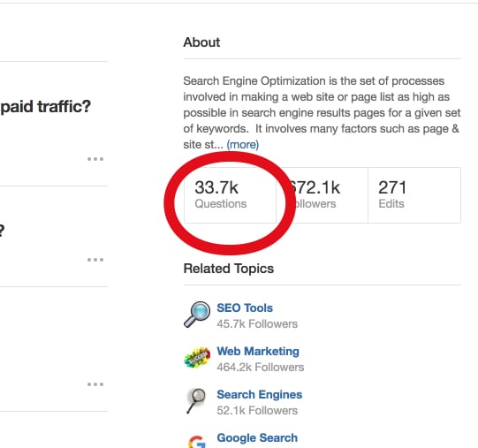Open the middle three-dot options menu
Screen dimensions: 478x448
(x=95, y=260)
